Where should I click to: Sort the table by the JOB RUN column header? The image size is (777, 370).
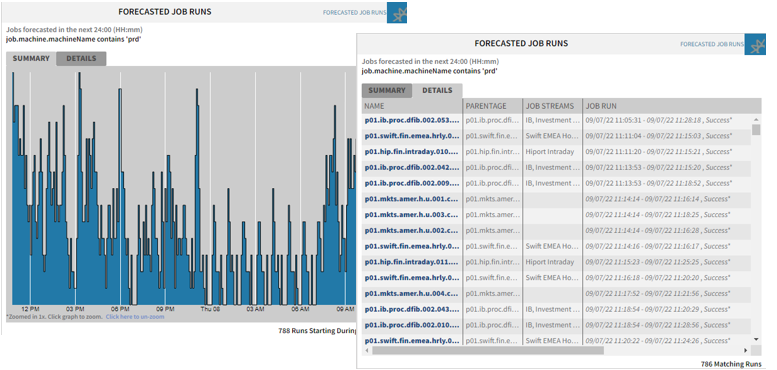671,106
